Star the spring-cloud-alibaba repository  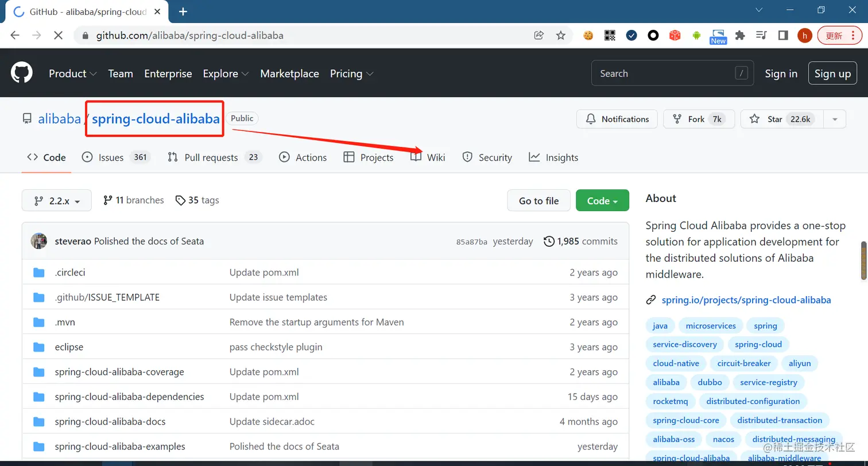click(x=782, y=119)
